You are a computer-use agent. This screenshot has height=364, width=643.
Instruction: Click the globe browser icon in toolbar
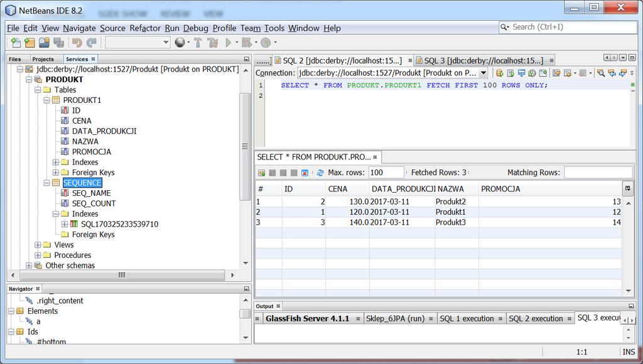tap(180, 42)
